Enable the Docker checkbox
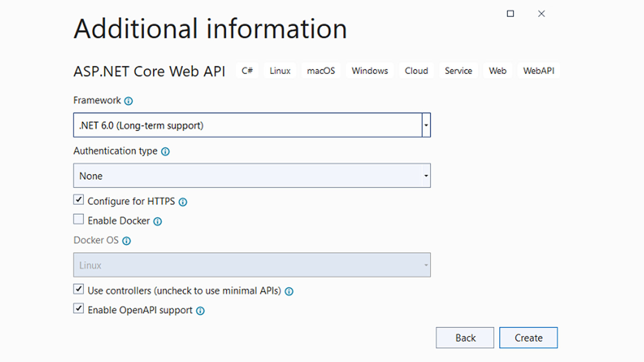The height and width of the screenshot is (362, 644). pos(78,219)
